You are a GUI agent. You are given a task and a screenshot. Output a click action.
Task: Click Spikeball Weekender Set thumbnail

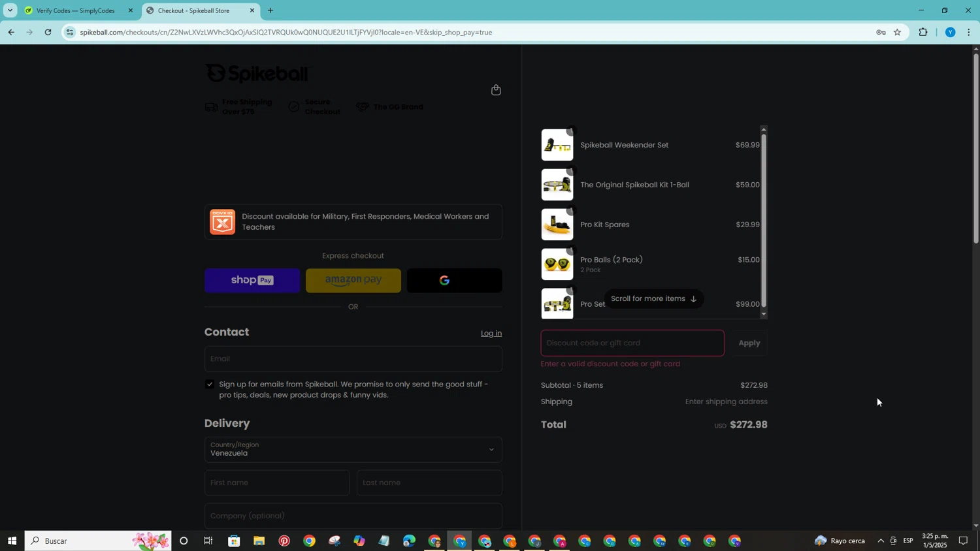[557, 145]
